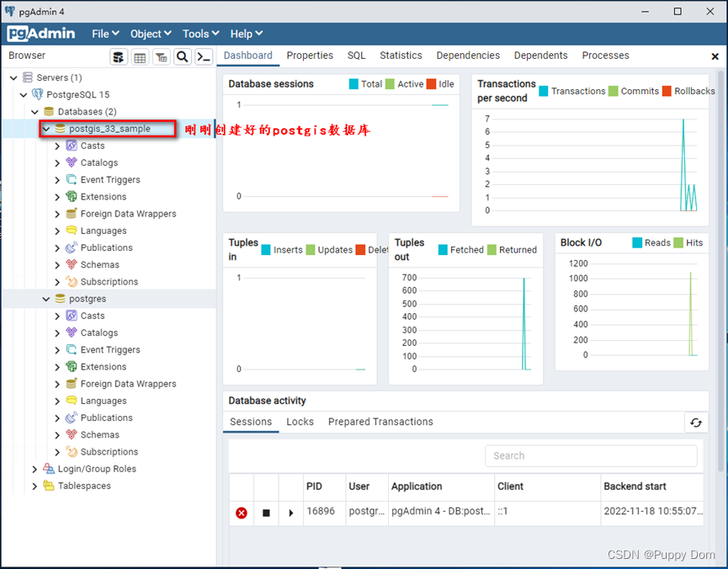
Task: Click the Total legend swatch in Database sessions
Action: (353, 84)
